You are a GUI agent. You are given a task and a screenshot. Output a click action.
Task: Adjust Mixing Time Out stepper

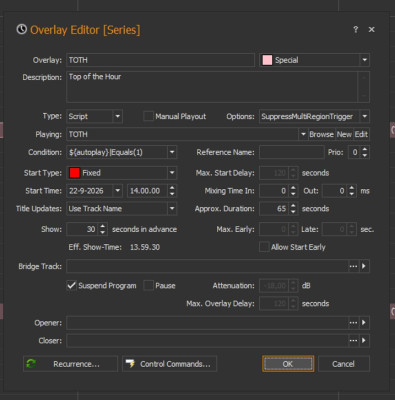(x=352, y=191)
